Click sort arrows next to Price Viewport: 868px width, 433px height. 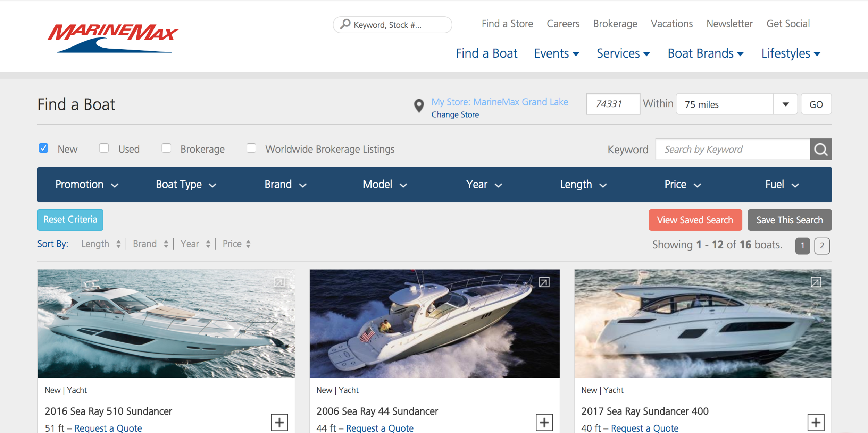click(x=248, y=244)
